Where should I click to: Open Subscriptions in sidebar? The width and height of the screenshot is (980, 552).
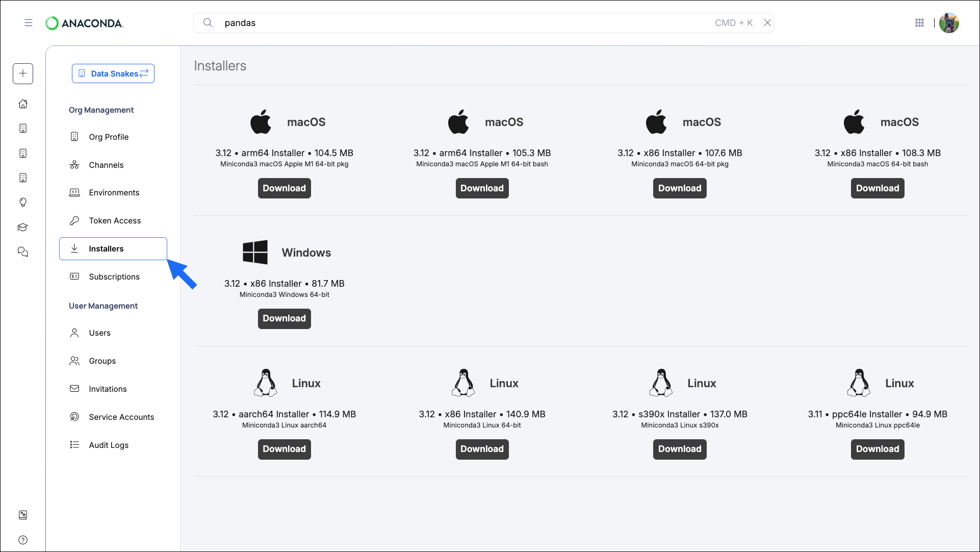click(x=113, y=277)
